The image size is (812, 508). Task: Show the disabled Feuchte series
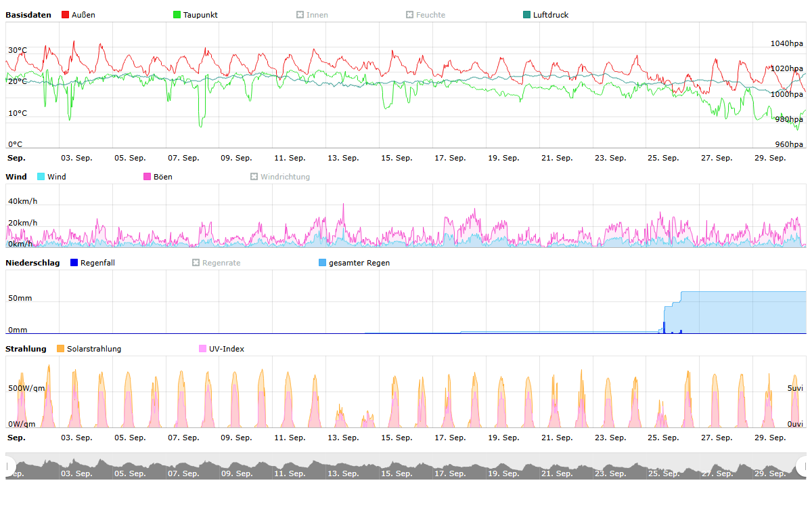pos(410,15)
